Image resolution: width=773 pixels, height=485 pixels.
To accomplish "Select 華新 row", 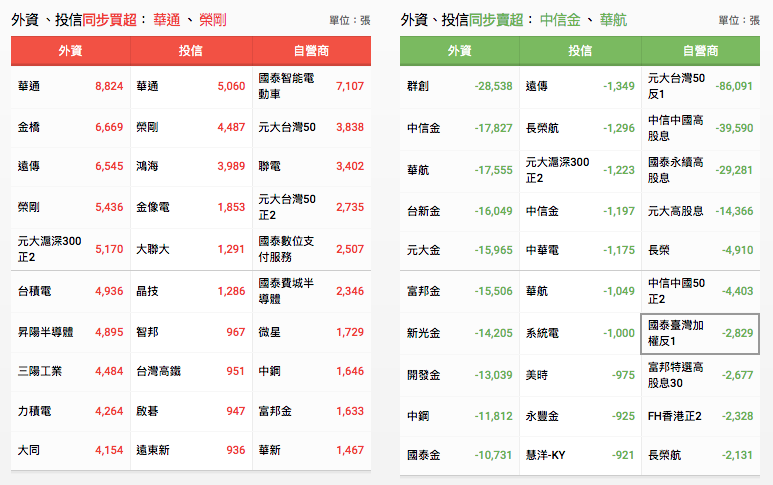I will (312, 450).
